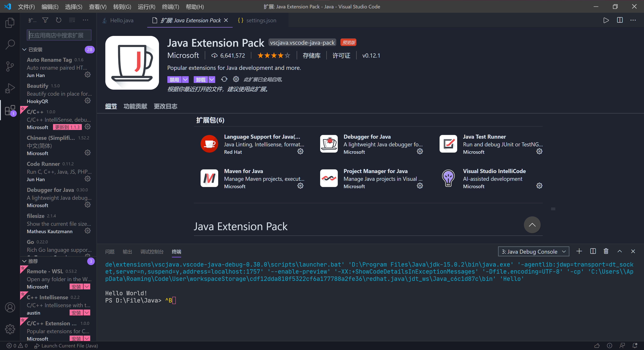
Task: Open notifications bell in status bar
Action: click(x=634, y=346)
